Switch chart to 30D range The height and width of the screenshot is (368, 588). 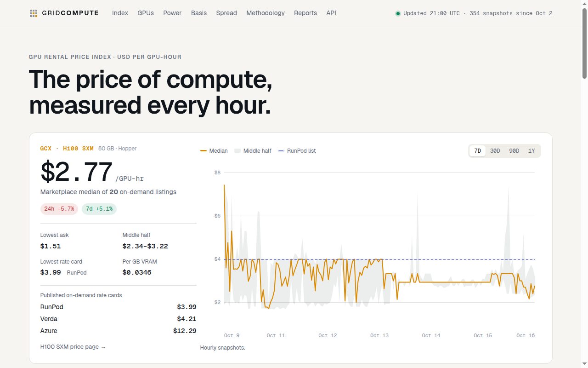(x=495, y=151)
